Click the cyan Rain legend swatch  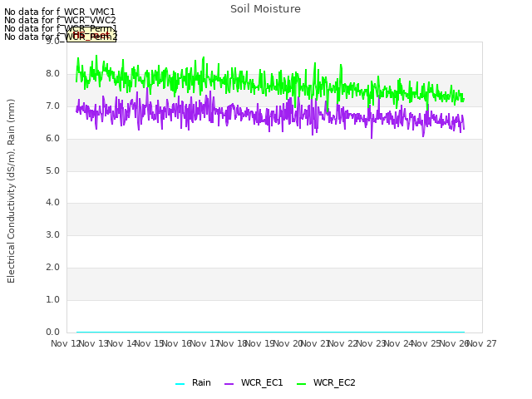coord(180,384)
